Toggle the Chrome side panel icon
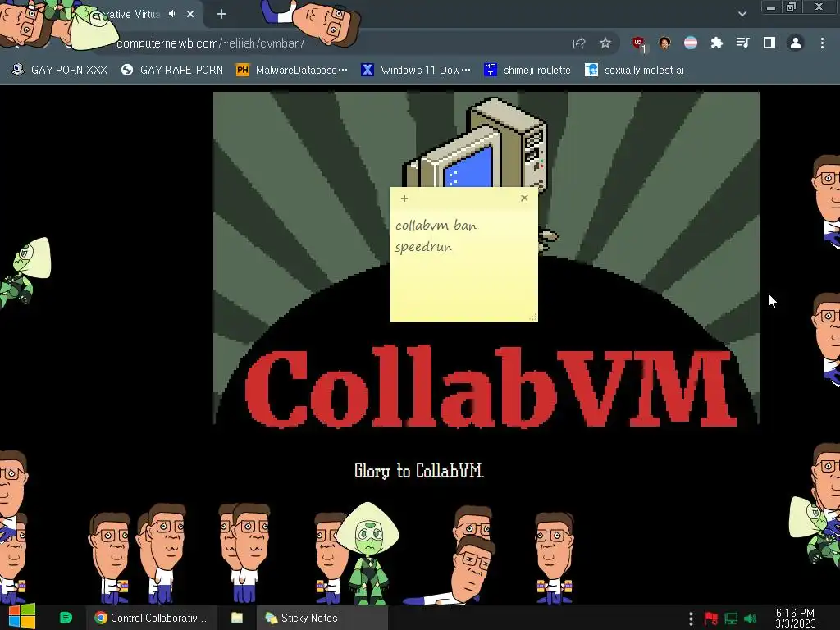This screenshot has height=630, width=840. [x=769, y=43]
